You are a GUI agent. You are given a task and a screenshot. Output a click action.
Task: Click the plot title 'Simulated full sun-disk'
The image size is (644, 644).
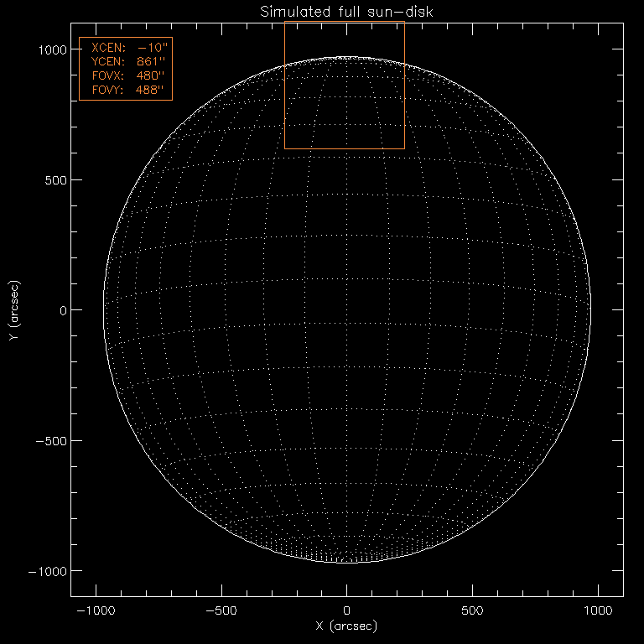(346, 11)
